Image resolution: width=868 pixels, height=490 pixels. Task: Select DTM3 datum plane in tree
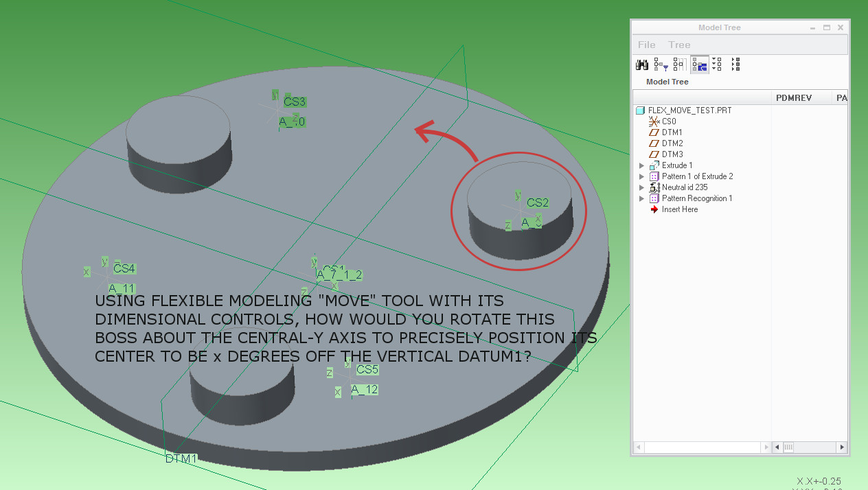(672, 154)
